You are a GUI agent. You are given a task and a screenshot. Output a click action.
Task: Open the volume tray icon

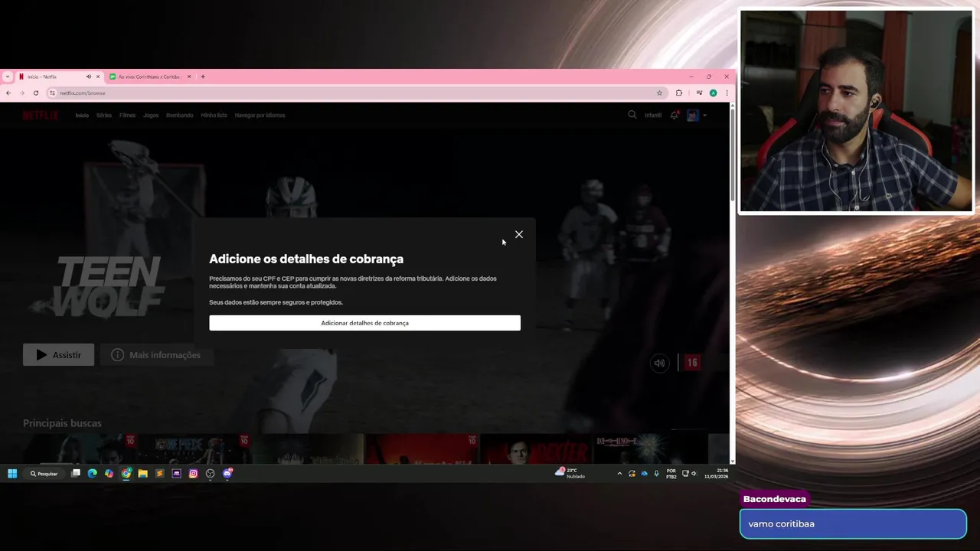point(694,474)
